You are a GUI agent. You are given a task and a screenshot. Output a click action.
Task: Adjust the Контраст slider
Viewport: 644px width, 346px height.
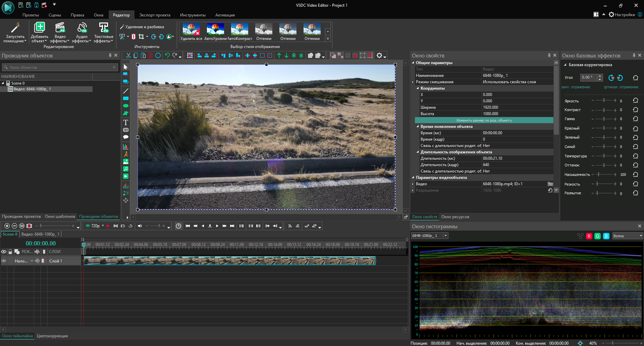click(604, 110)
